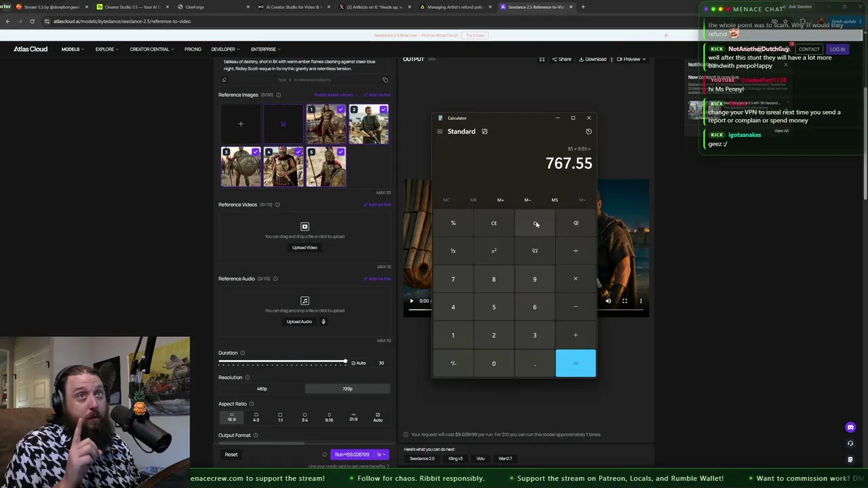The width and height of the screenshot is (868, 488).
Task: Open the video player more options menu
Action: [x=641, y=301]
